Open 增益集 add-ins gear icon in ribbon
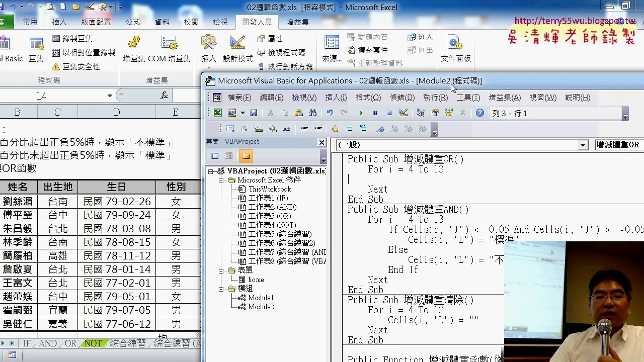 (134, 49)
